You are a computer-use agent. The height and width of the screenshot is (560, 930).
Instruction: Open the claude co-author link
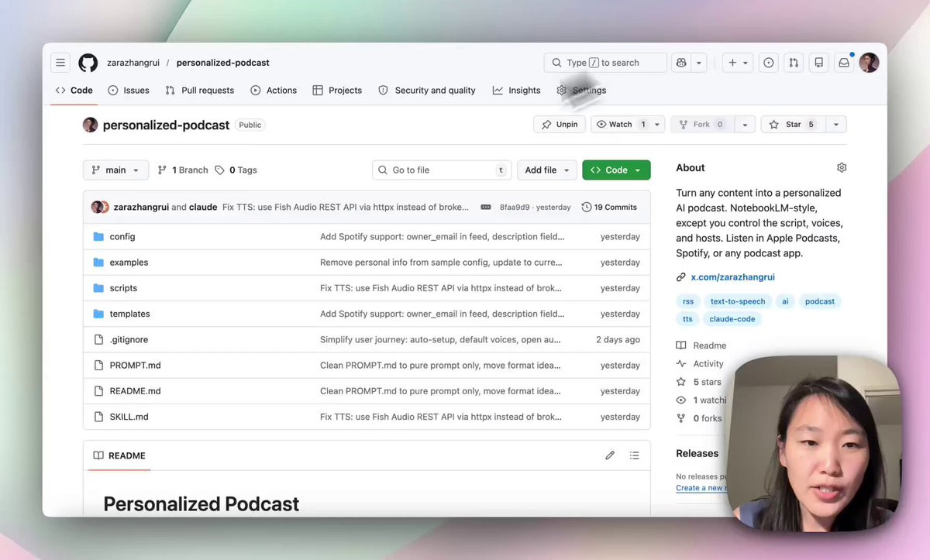[x=203, y=208]
